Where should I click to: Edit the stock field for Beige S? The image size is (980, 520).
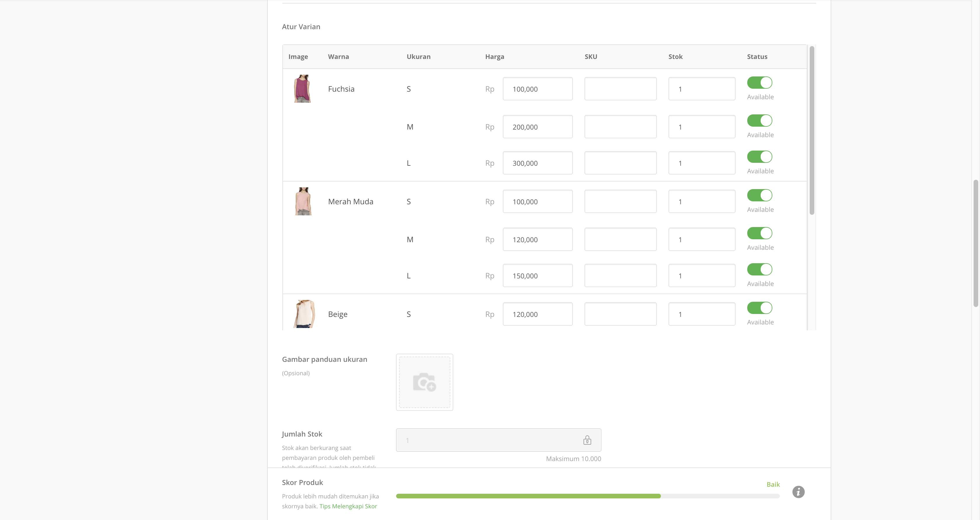(x=702, y=314)
